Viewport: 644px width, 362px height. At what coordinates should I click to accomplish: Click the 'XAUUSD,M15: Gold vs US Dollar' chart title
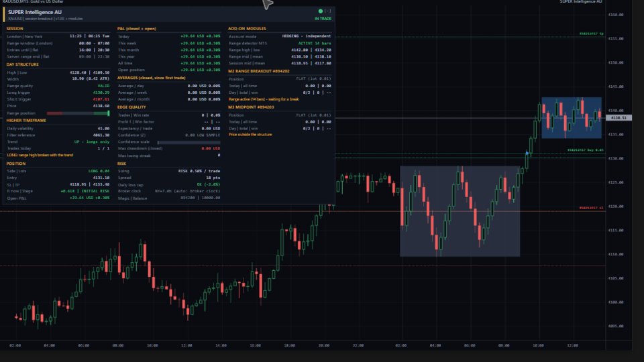tap(33, 1)
